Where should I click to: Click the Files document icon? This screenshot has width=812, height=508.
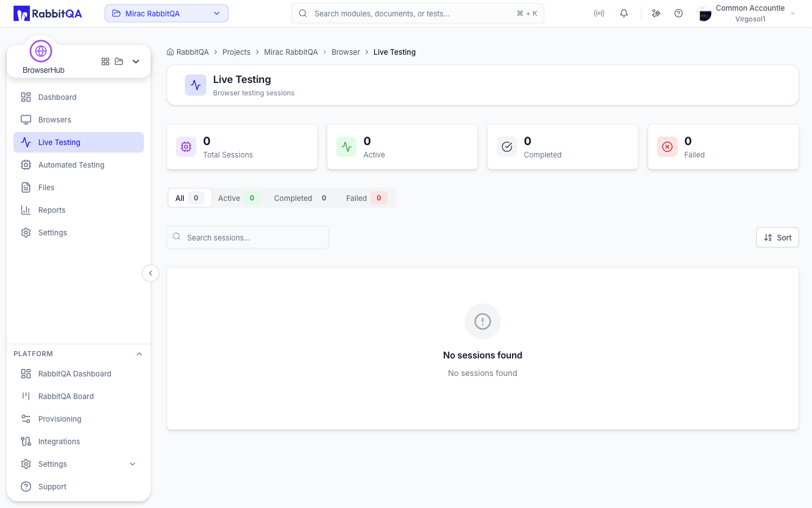tap(26, 187)
